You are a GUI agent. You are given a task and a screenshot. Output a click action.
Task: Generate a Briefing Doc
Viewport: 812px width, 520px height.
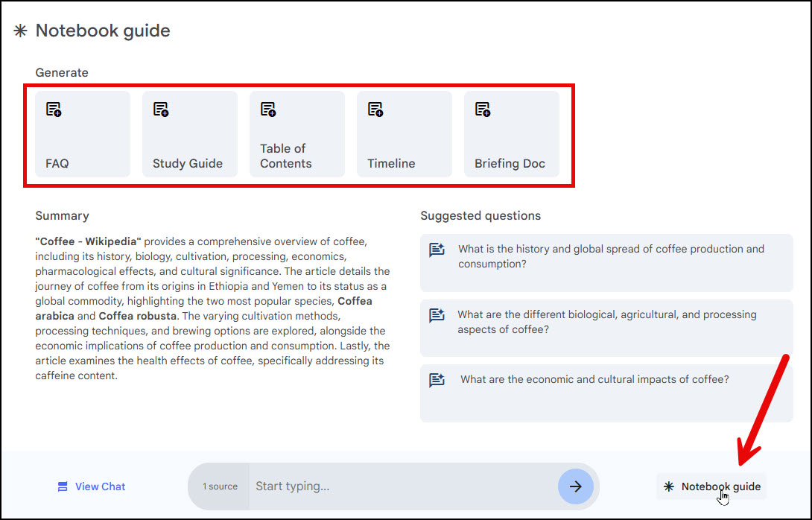point(512,134)
